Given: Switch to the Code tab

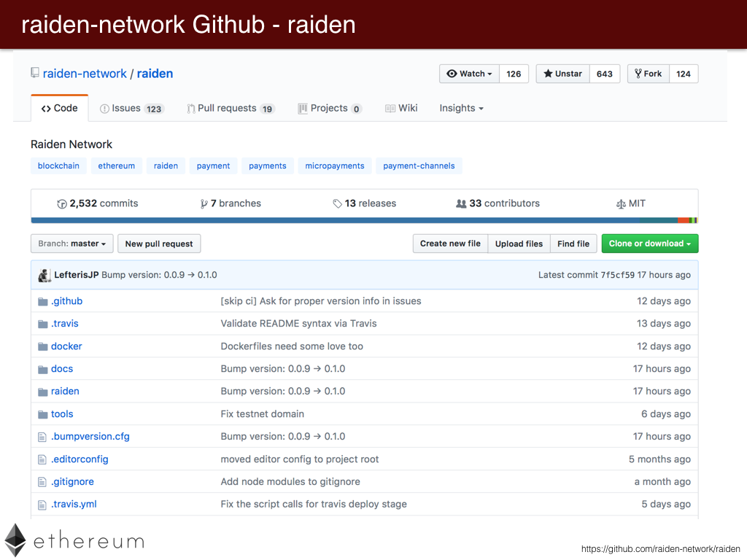Looking at the screenshot, I should (x=60, y=108).
